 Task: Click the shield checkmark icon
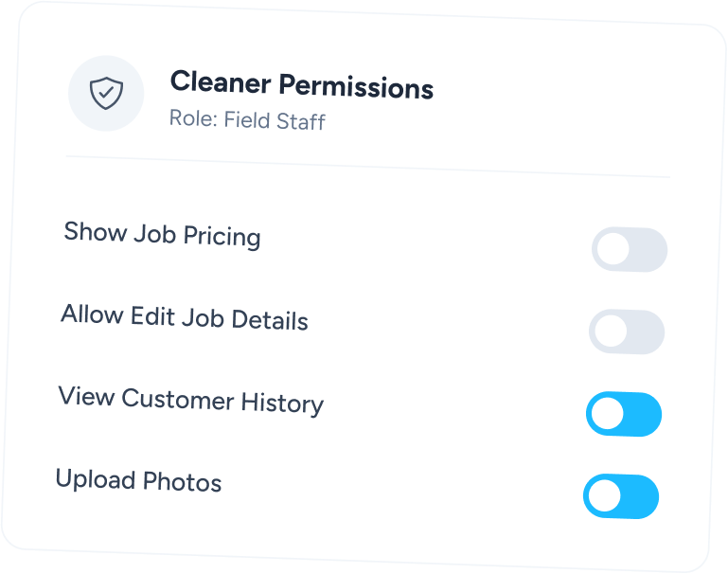click(105, 92)
